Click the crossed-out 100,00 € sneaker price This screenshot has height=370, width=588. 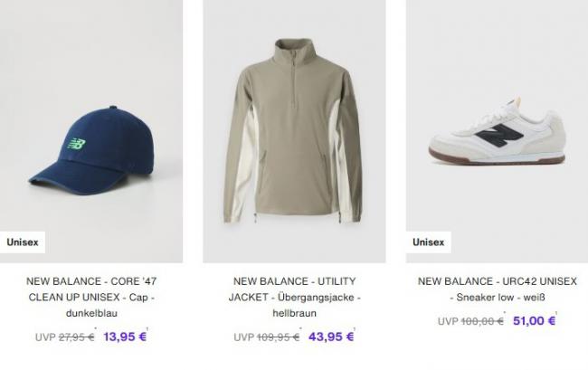[x=482, y=321]
